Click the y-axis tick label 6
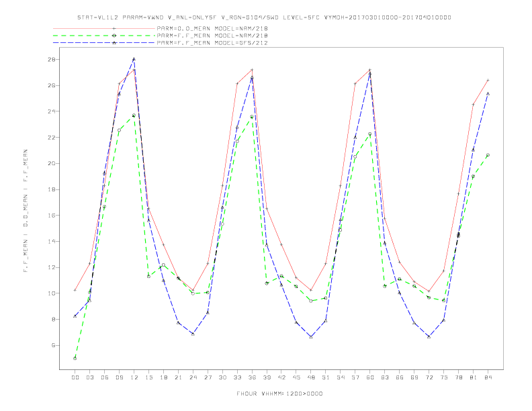The width and height of the screenshot is (532, 411). point(54,345)
